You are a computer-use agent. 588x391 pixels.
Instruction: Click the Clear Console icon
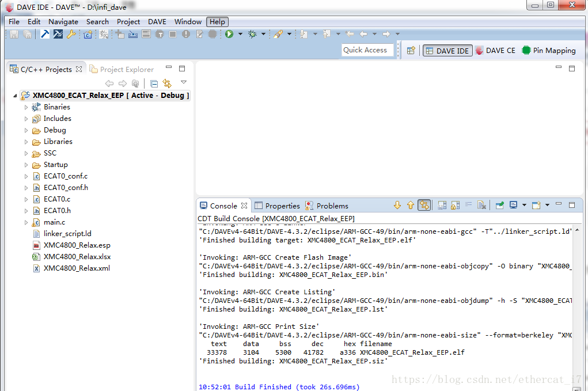tap(482, 205)
